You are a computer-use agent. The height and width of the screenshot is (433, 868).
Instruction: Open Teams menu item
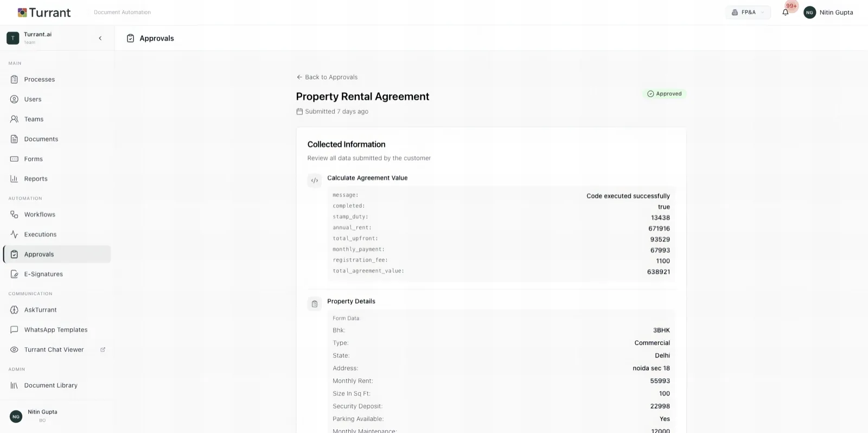[x=57, y=119]
